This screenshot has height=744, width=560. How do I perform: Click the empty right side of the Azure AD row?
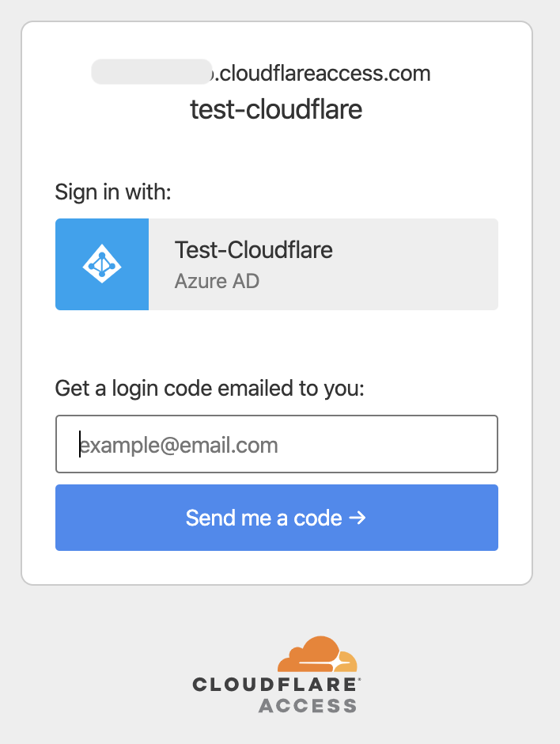click(x=427, y=264)
